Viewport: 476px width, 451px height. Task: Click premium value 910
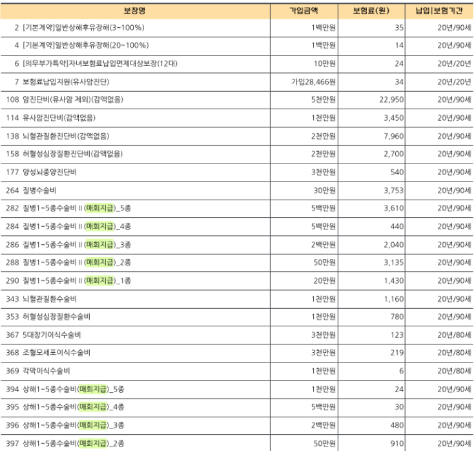pyautogui.click(x=397, y=443)
